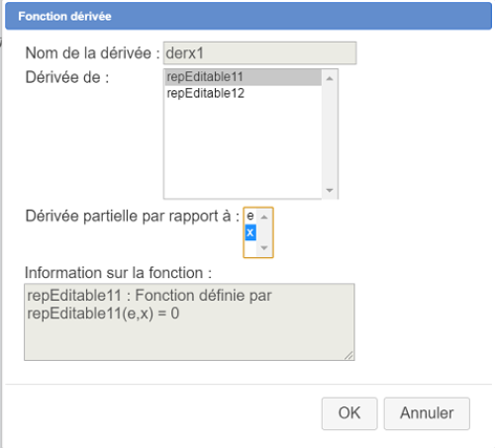
Task: Click the 'Dérivée partielle par rapport à' label
Action: 132,217
